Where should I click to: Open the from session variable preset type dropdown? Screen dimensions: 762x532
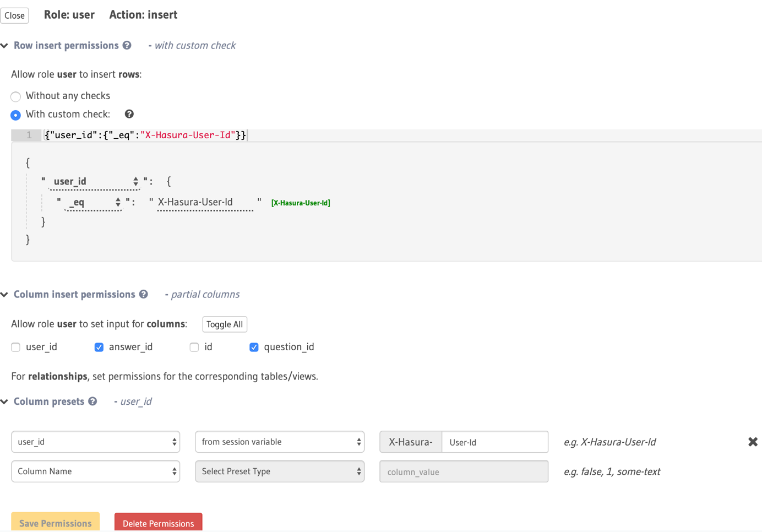[x=280, y=442]
